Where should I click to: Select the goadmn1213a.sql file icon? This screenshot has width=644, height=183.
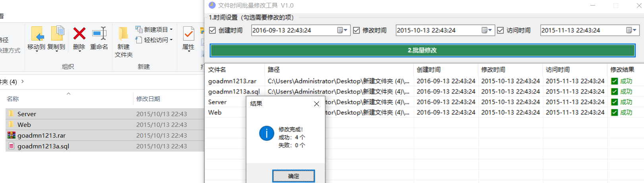12,146
